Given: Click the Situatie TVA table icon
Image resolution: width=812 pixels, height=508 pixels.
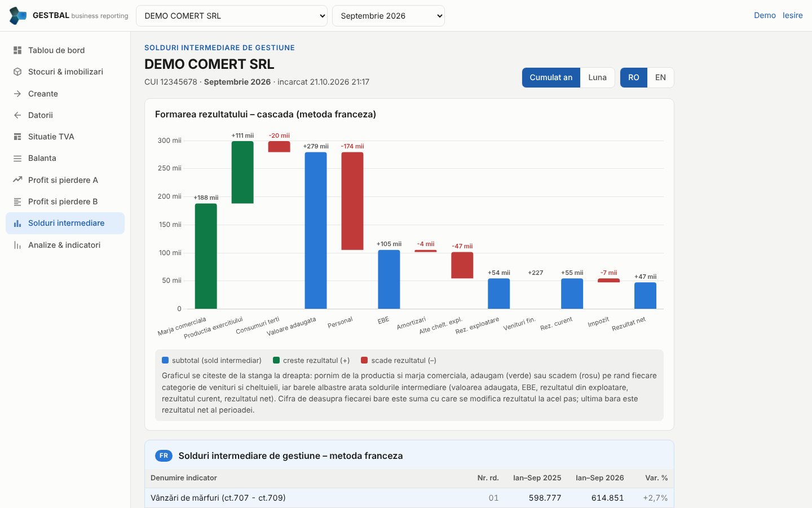Looking at the screenshot, I should click(x=17, y=137).
